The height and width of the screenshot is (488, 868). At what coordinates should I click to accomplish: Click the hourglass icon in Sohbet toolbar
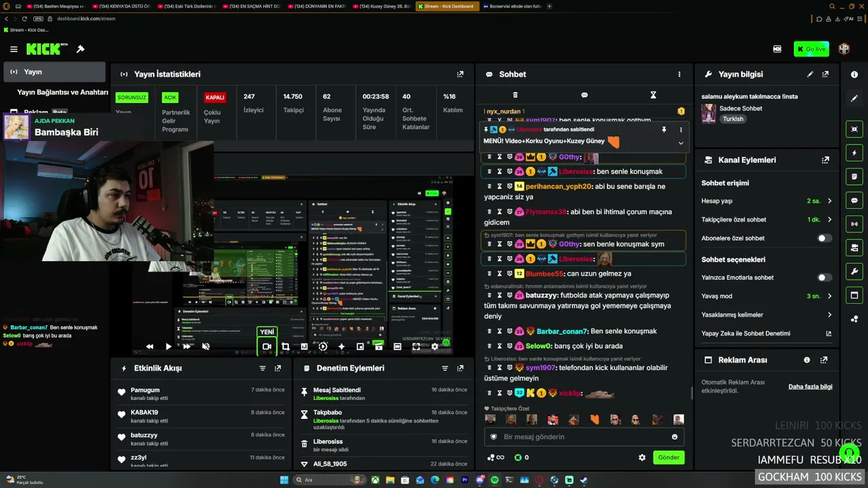tap(654, 95)
